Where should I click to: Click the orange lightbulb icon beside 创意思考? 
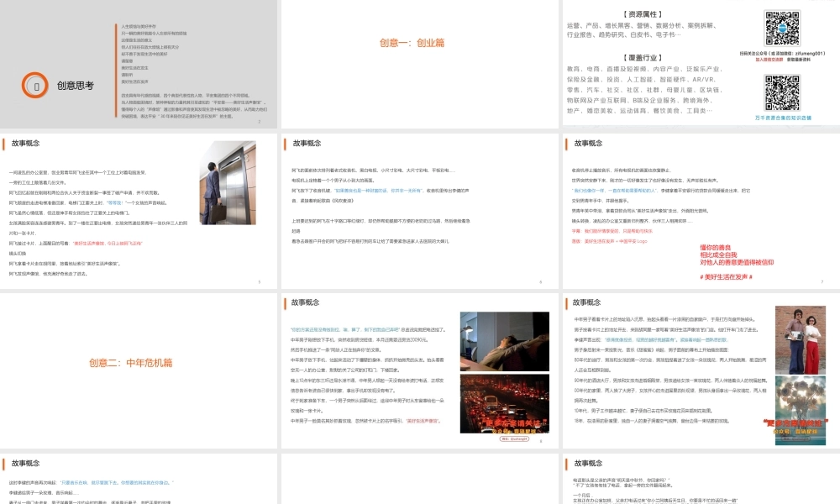pyautogui.click(x=34, y=85)
